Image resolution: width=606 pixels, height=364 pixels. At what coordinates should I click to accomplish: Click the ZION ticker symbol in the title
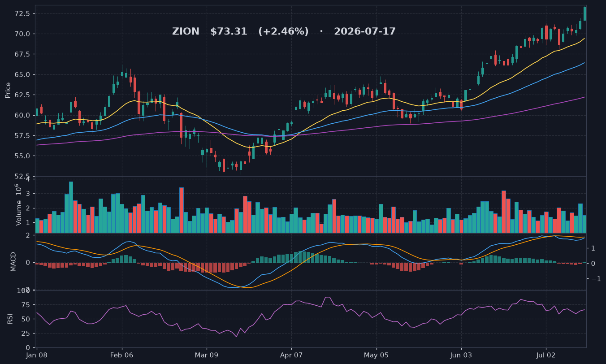point(186,32)
